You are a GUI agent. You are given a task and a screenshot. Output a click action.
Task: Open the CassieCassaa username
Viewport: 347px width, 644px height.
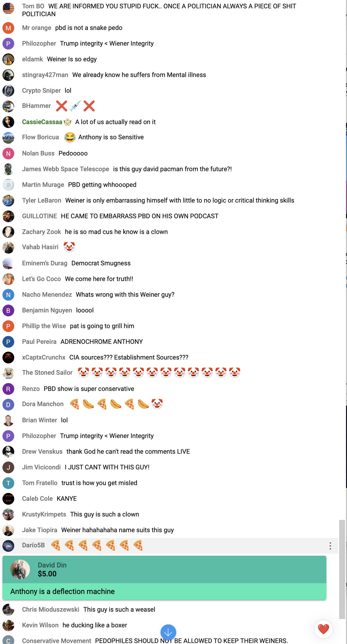click(x=42, y=122)
